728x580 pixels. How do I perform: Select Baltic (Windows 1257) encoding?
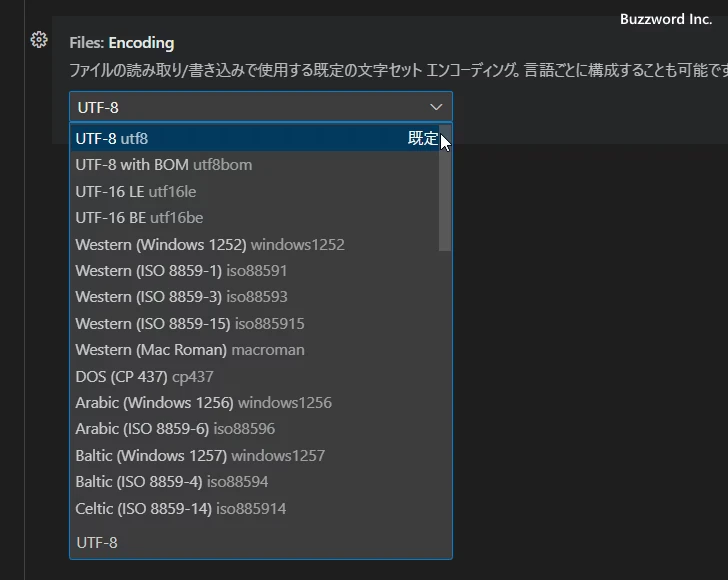[x=200, y=455]
